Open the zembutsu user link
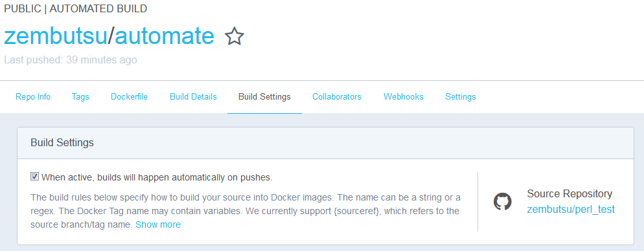 56,36
